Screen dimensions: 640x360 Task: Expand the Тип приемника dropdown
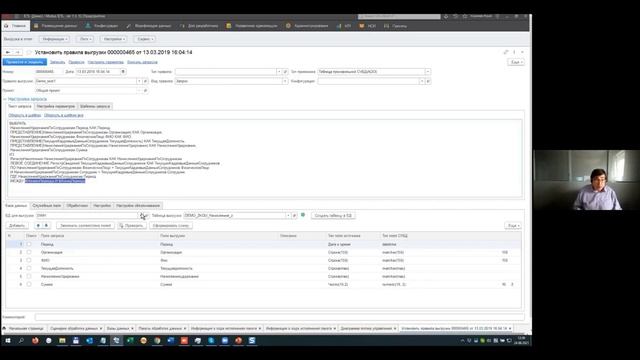click(427, 71)
